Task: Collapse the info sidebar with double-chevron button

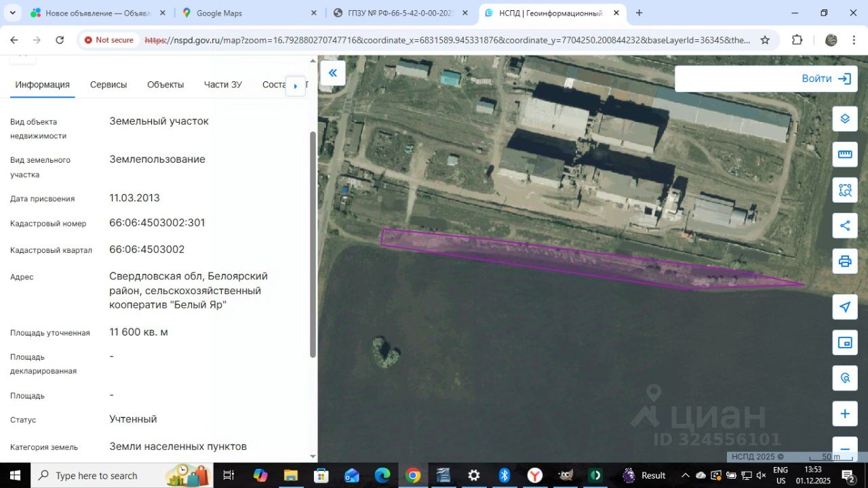Action: coord(333,73)
